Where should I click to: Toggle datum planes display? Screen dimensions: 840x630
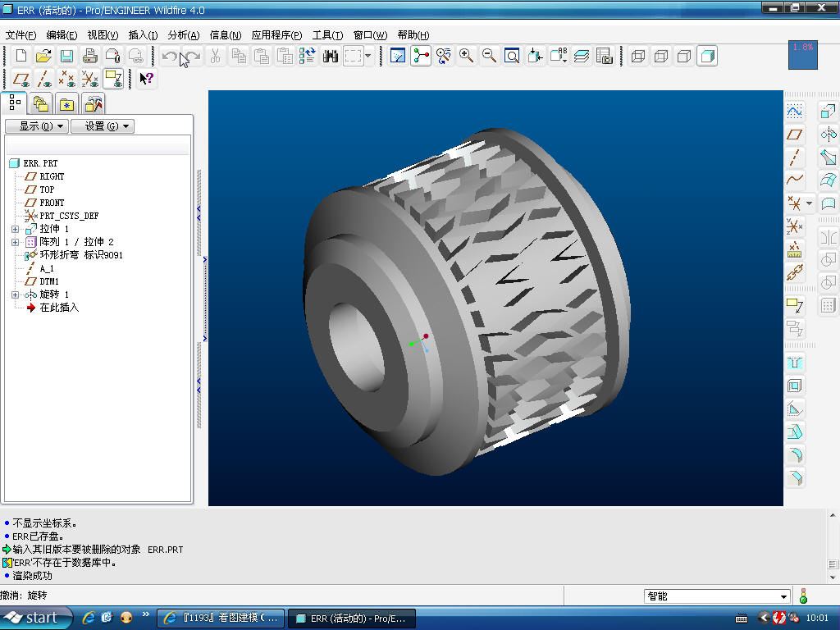[x=21, y=79]
